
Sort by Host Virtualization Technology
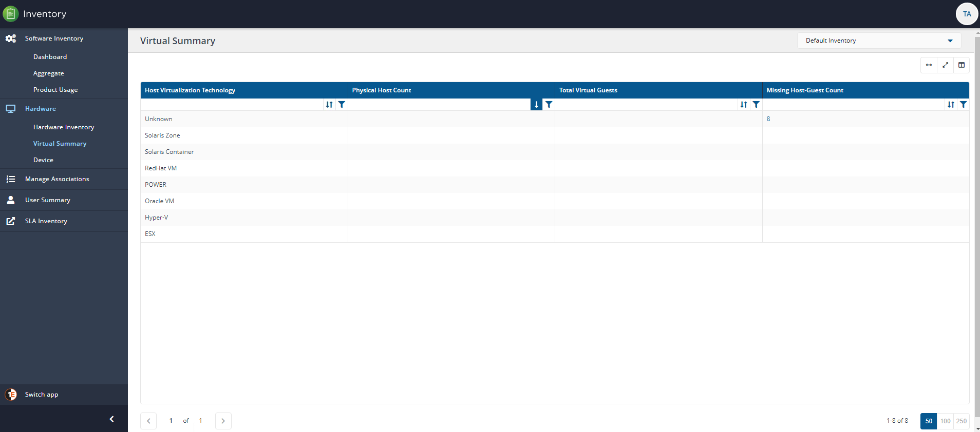coord(329,105)
